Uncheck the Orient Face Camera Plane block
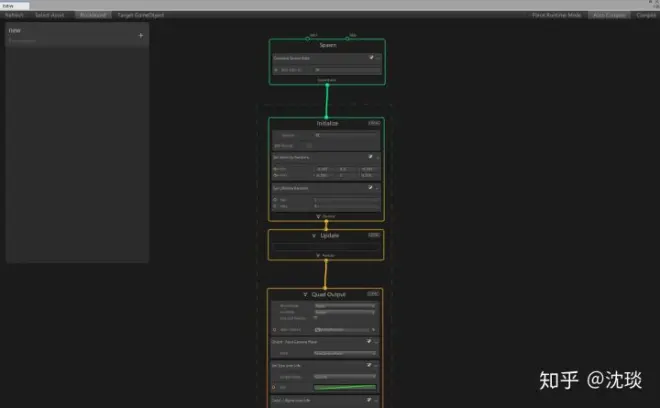The image size is (660, 408). pyautogui.click(x=369, y=341)
